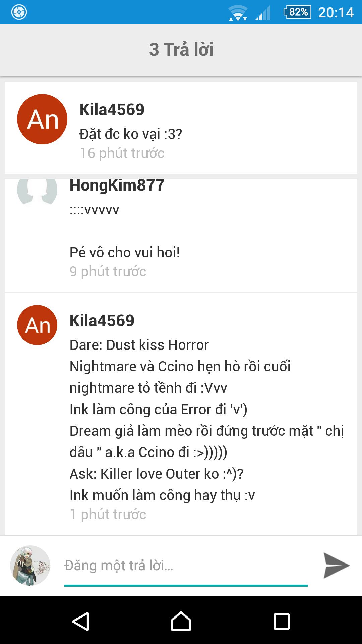Image resolution: width=362 pixels, height=644 pixels.
Task: Open Kila4569's avatar in the top comment
Action: point(42,119)
